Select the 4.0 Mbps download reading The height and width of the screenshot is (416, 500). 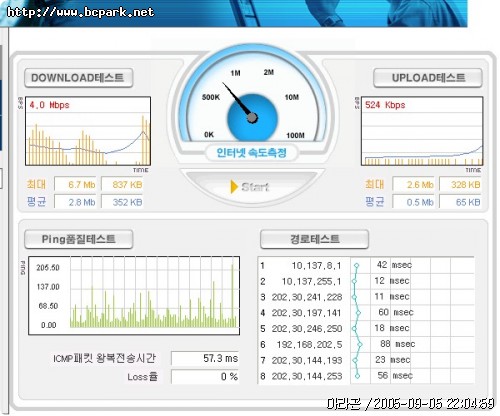[x=49, y=105]
